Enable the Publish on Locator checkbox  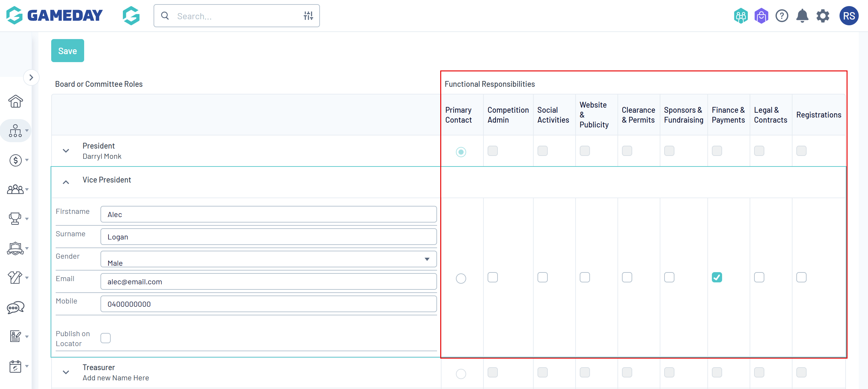[106, 338]
